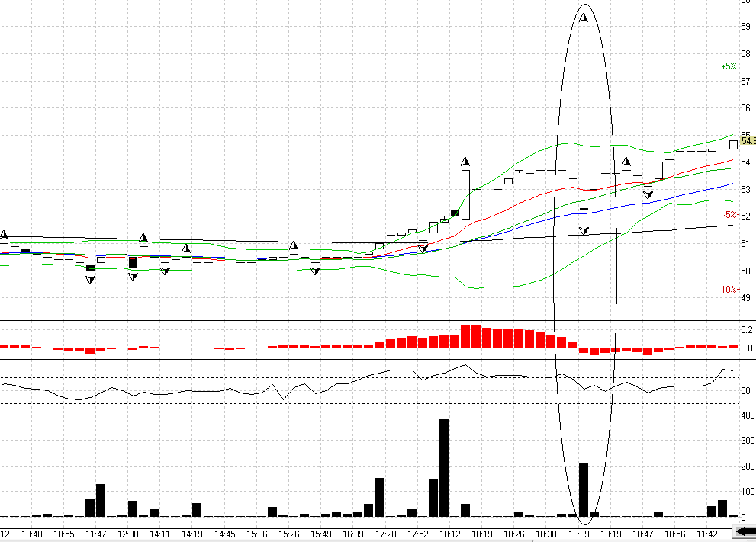
Task: Click the 57 price axis label
Action: tap(746, 81)
